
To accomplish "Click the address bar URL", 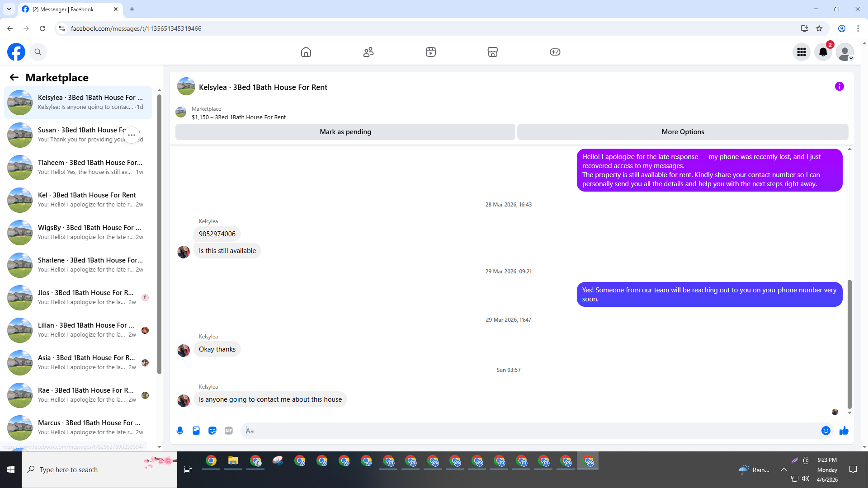I will tap(136, 28).
